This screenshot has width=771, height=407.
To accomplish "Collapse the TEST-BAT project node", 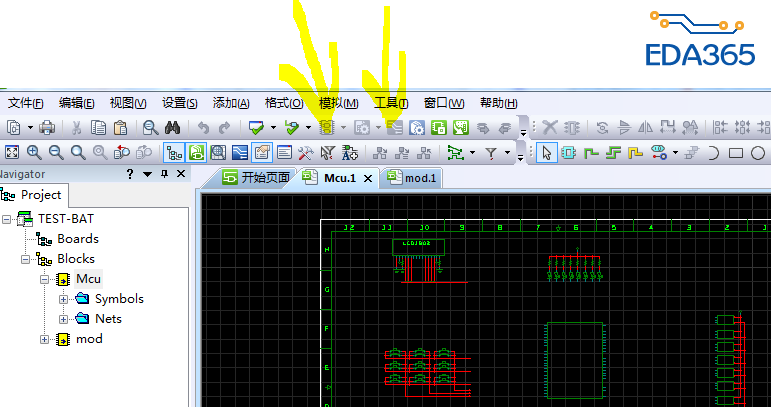I will (6, 219).
